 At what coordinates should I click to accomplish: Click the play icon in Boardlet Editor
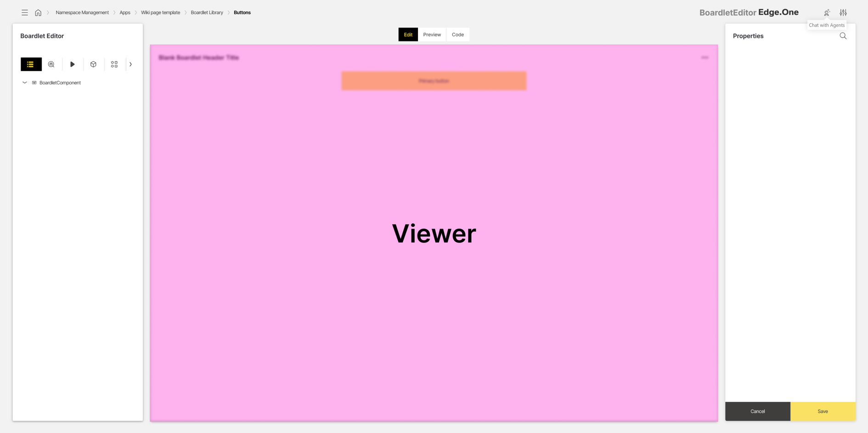pyautogui.click(x=73, y=64)
